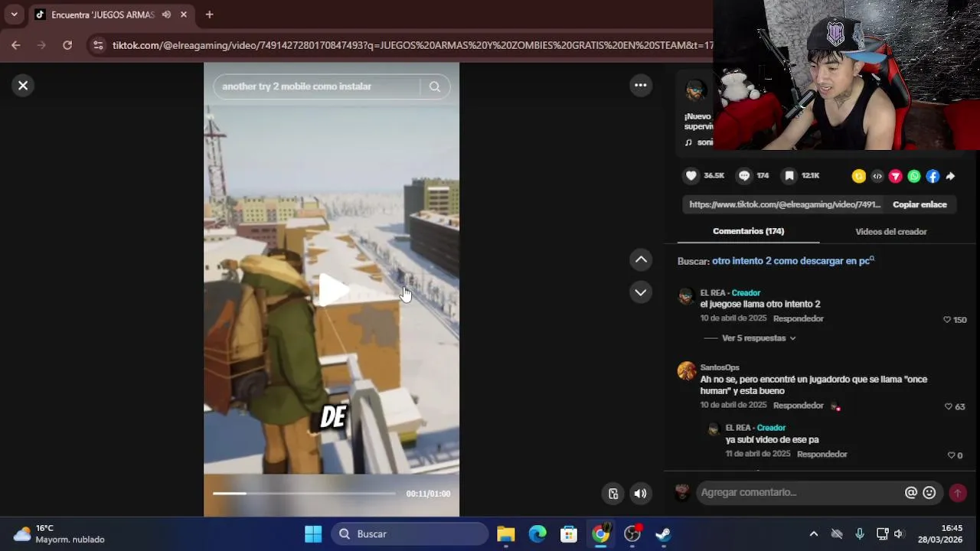Screen dimensions: 980x551
Task: Post comment with red arrow button
Action: tap(957, 494)
